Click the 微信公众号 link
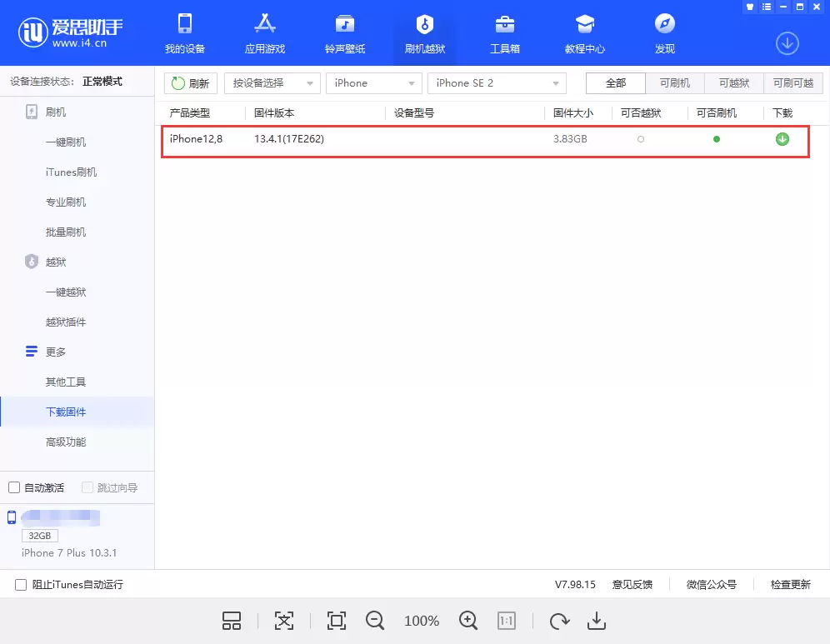 pyautogui.click(x=712, y=585)
